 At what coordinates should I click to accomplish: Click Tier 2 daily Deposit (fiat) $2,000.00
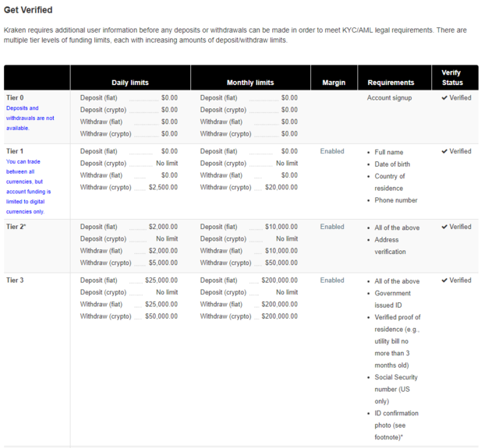[163, 227]
